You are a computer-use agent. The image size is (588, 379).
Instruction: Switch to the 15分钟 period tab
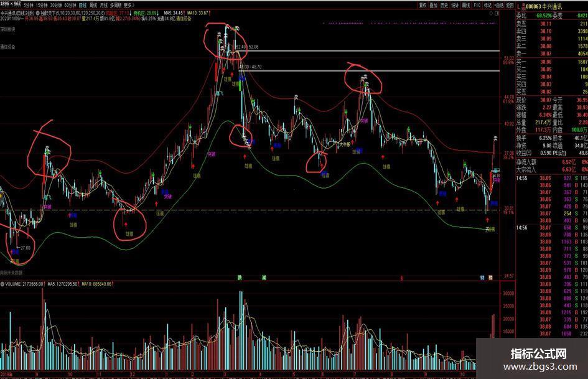click(x=42, y=5)
